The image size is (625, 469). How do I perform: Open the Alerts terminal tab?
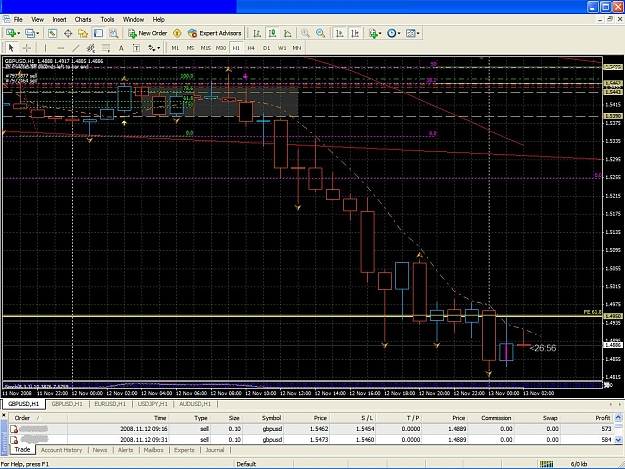126,450
